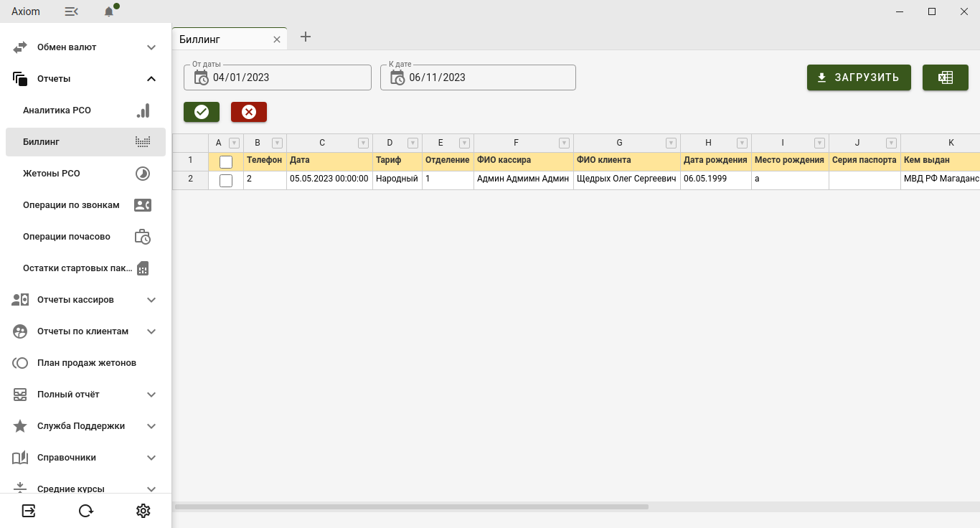Click the К дате input field
The image size is (980, 528).
(478, 77)
